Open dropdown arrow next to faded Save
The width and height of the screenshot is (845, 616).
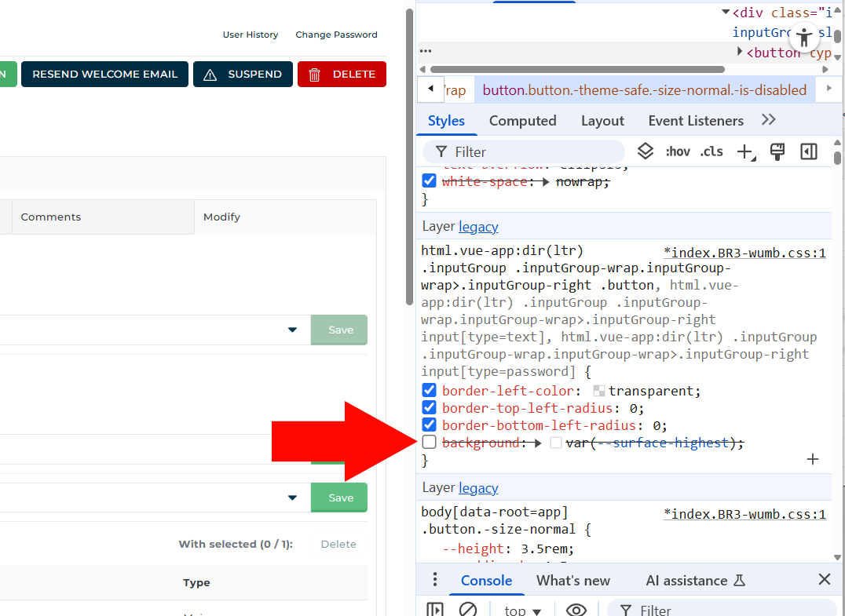292,330
